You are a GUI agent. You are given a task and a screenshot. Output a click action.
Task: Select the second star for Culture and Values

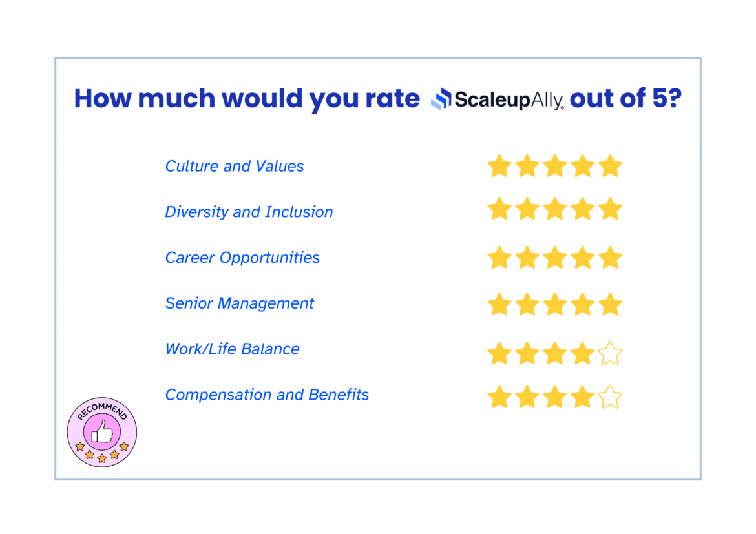click(x=527, y=166)
